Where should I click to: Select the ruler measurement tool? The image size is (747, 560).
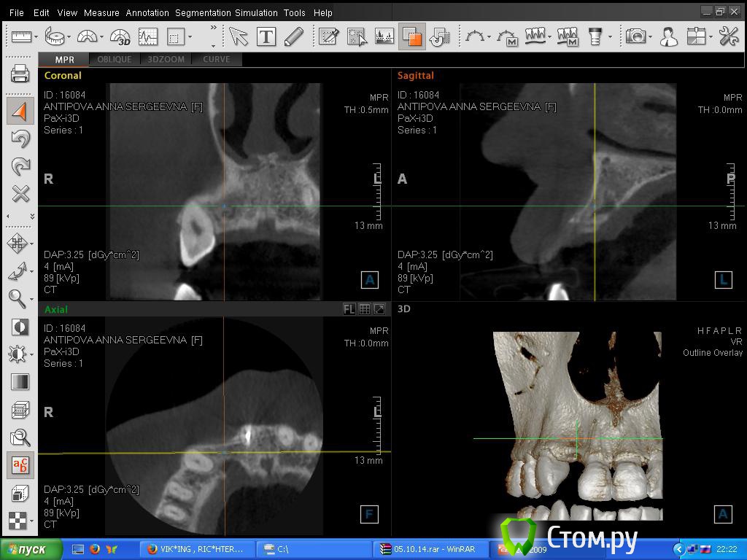click(20, 36)
